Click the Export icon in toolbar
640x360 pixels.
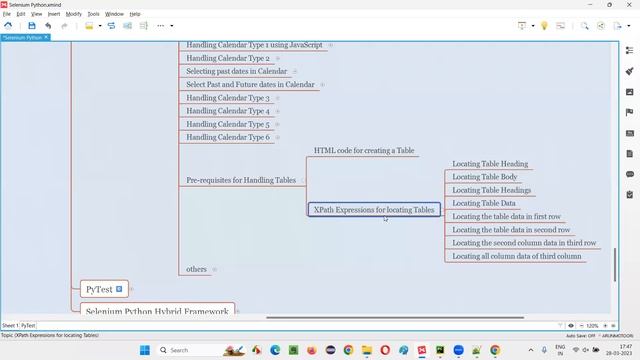point(617,26)
